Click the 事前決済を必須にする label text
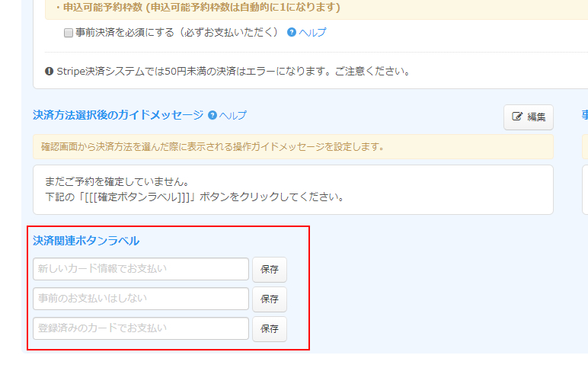Image resolution: width=588 pixels, height=368 pixels. point(177,33)
